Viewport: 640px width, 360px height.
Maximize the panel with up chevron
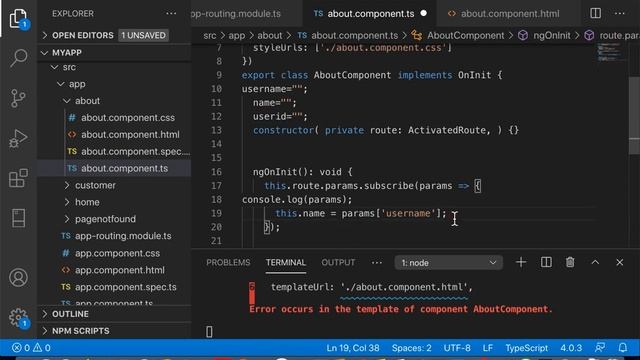[x=595, y=262]
